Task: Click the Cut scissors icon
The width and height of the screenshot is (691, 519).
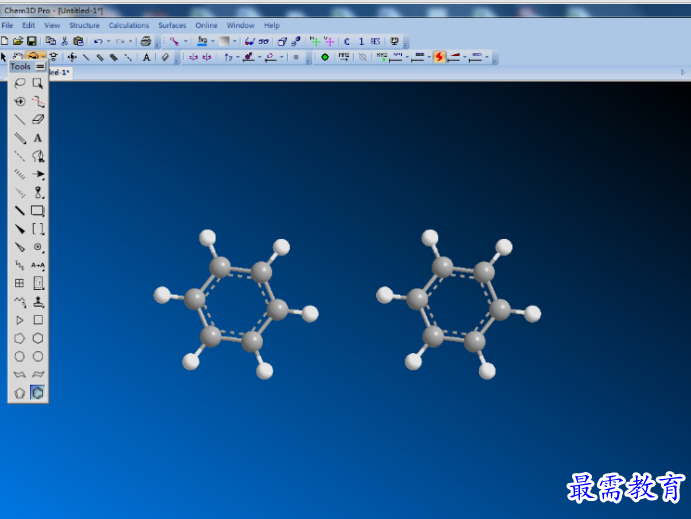Action: pos(64,41)
